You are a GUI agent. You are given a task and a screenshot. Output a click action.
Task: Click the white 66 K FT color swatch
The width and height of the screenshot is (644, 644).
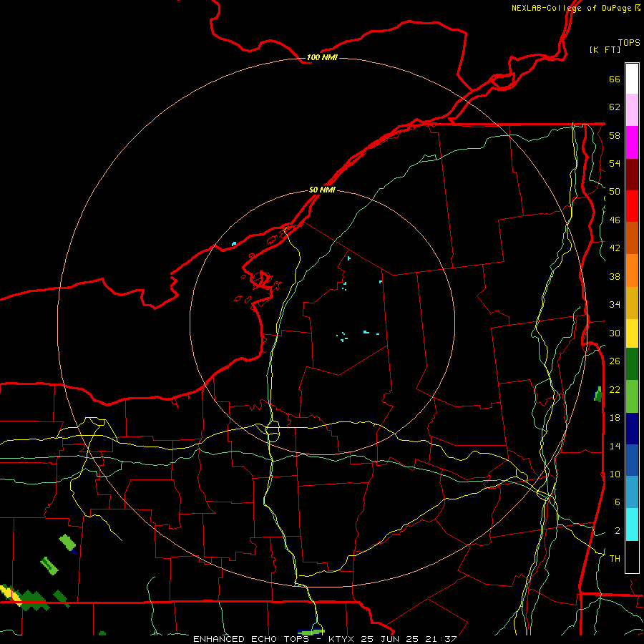point(632,79)
